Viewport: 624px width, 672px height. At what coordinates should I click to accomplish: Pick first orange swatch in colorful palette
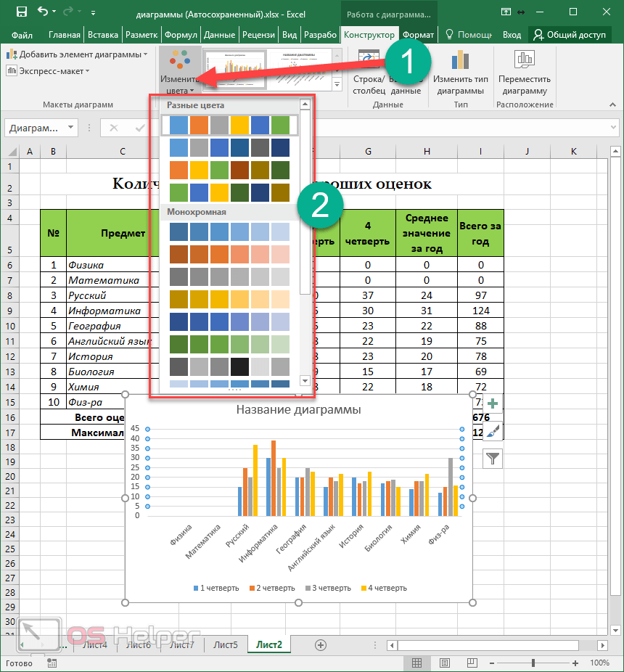[199, 125]
